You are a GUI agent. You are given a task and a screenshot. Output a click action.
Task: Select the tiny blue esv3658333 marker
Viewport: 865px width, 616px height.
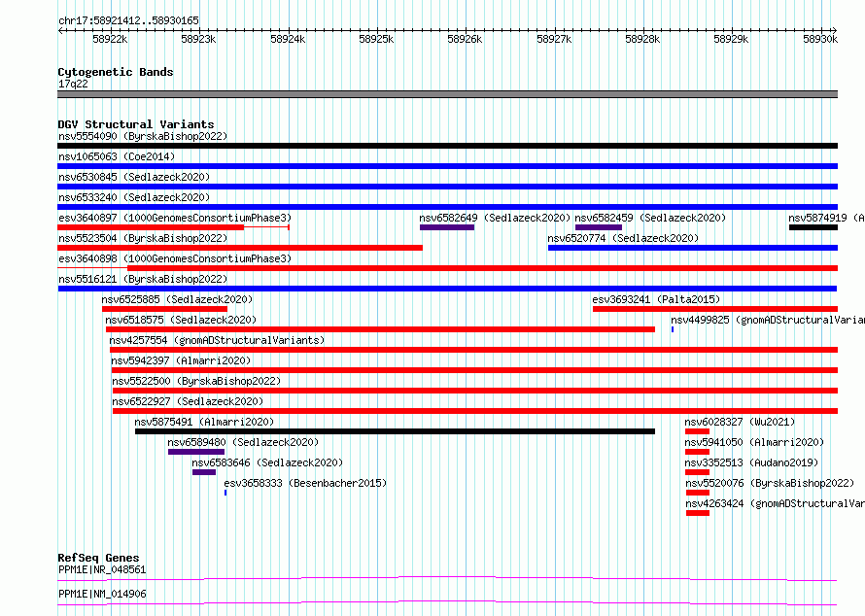[x=225, y=493]
